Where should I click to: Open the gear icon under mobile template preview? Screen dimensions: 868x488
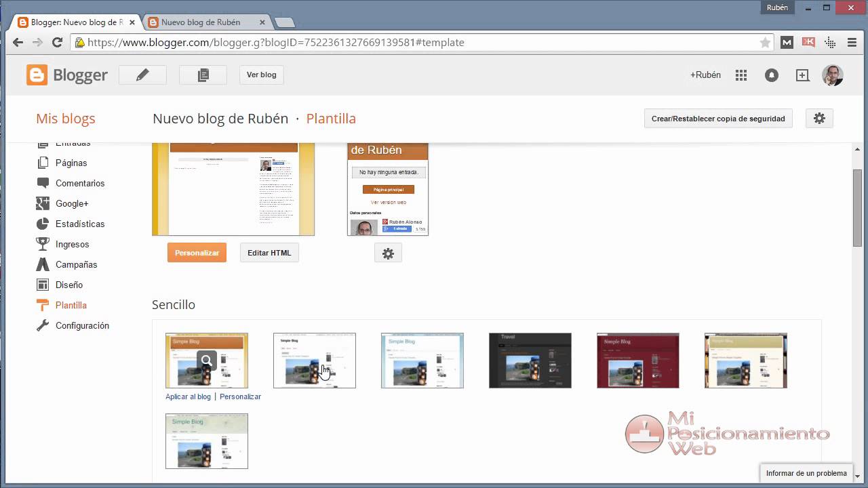[x=388, y=253]
